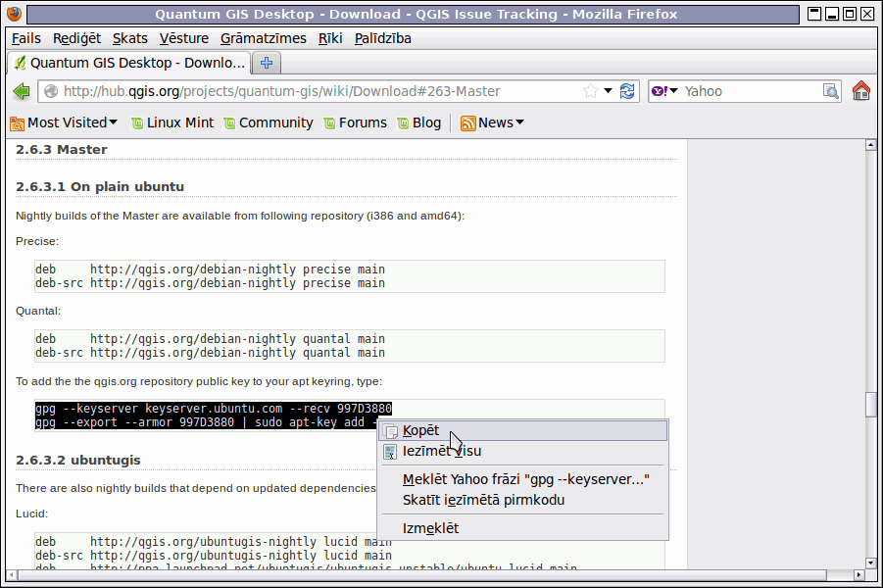The image size is (883, 588).
Task: Open the Firefox home page icon
Action: click(861, 91)
